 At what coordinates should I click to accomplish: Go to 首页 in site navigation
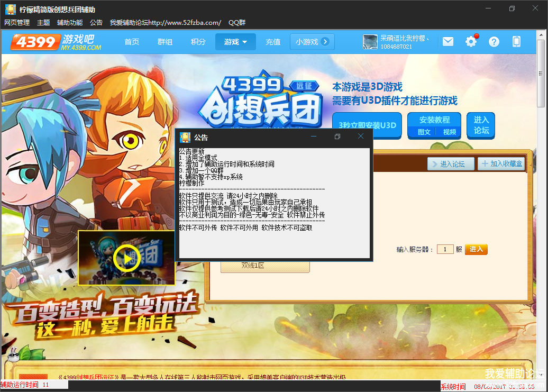tap(132, 42)
